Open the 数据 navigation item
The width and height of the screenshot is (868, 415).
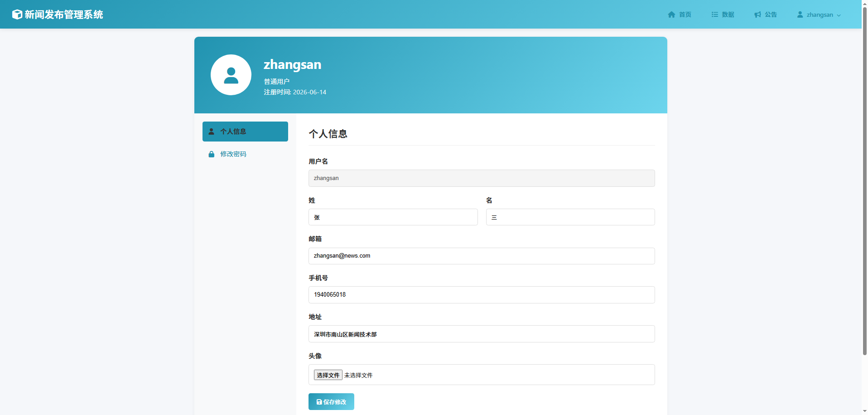tap(723, 15)
